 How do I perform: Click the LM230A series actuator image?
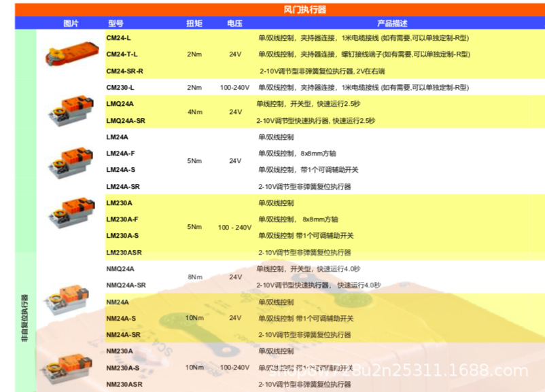coord(71,213)
